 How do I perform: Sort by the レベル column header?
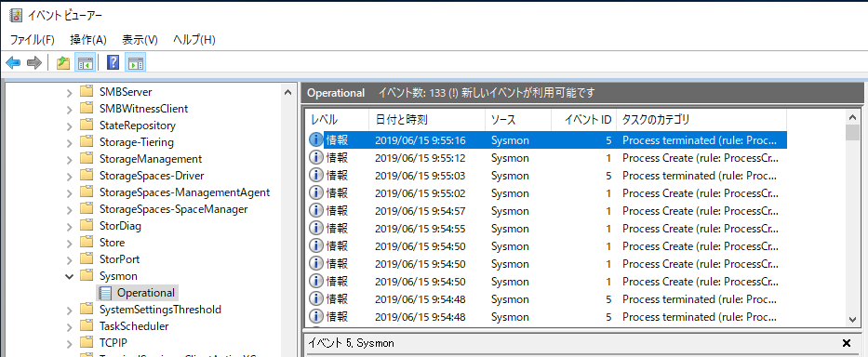[337, 120]
